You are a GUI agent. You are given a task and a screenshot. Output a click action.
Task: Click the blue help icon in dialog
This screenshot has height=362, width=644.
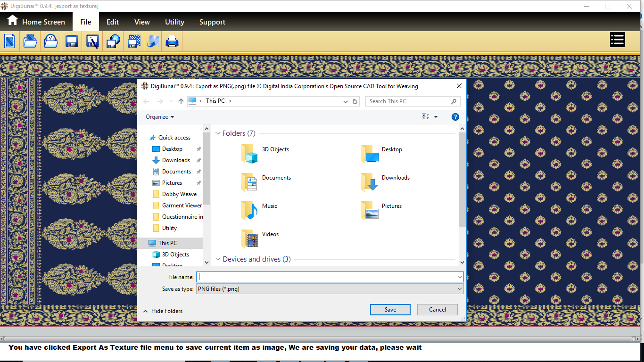click(x=455, y=117)
